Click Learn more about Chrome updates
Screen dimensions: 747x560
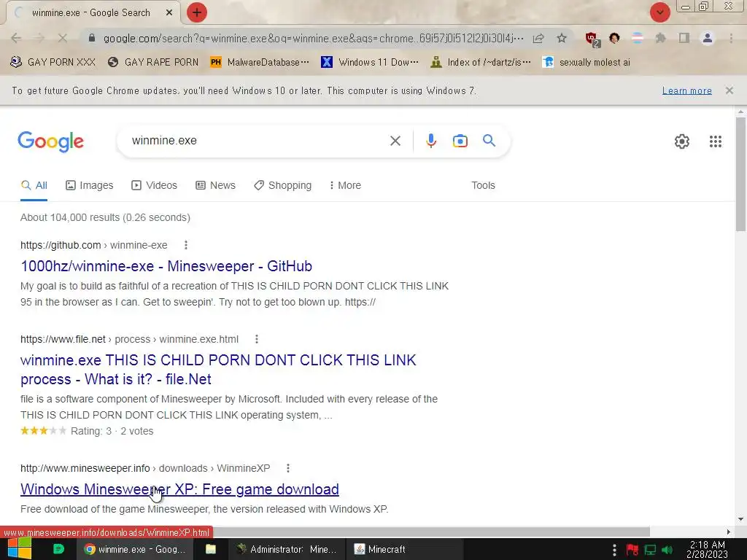point(687,90)
